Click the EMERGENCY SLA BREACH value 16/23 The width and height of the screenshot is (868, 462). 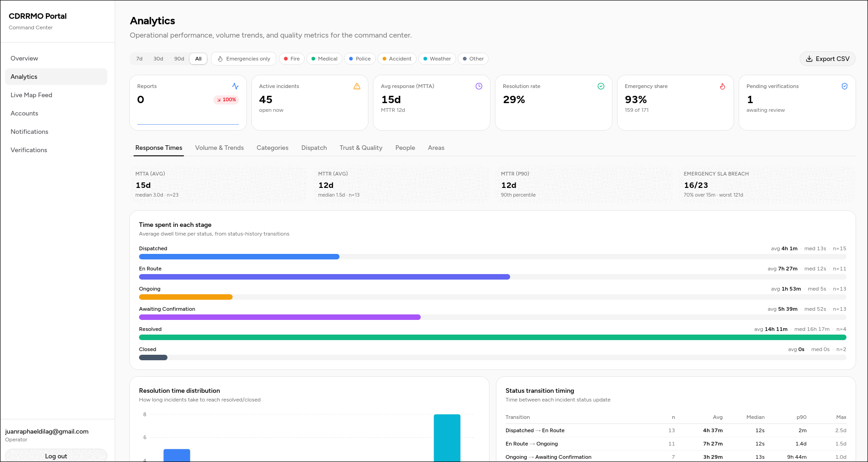(x=696, y=185)
